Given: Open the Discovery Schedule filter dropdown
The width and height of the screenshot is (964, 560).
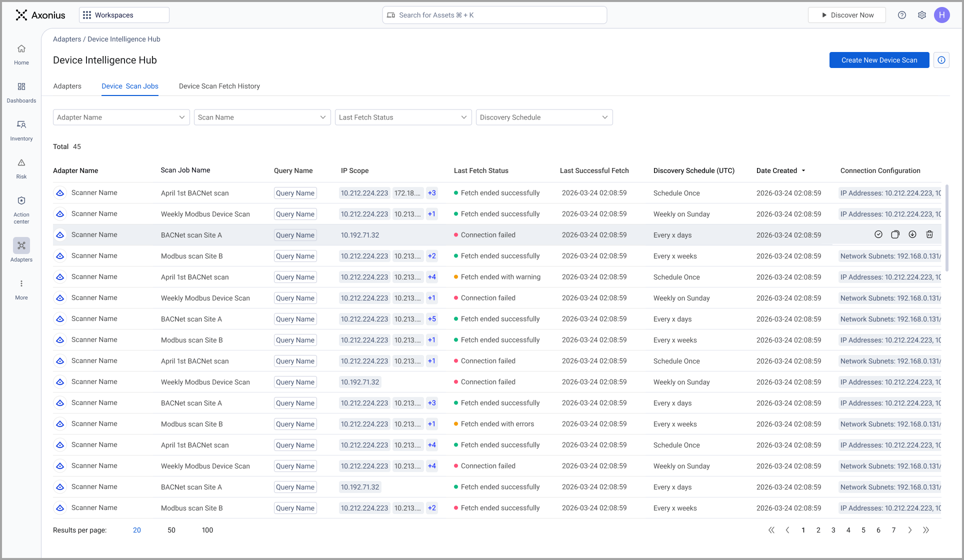Looking at the screenshot, I should (x=544, y=117).
